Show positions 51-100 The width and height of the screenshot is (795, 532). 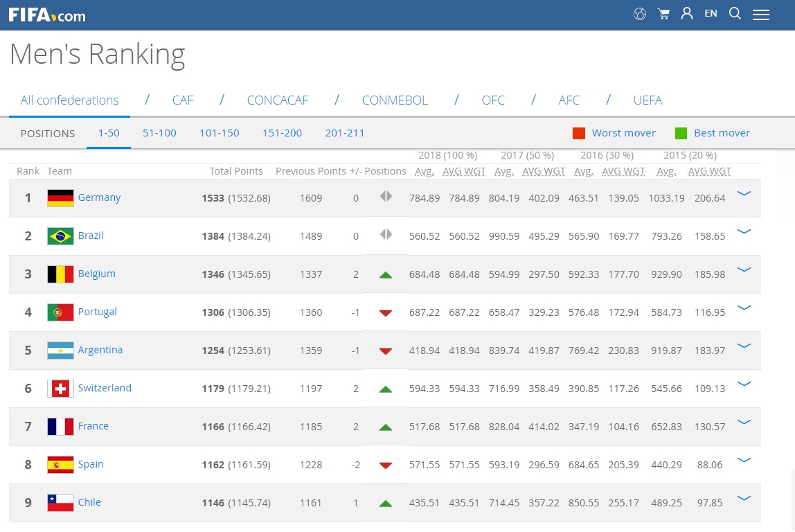click(x=159, y=133)
